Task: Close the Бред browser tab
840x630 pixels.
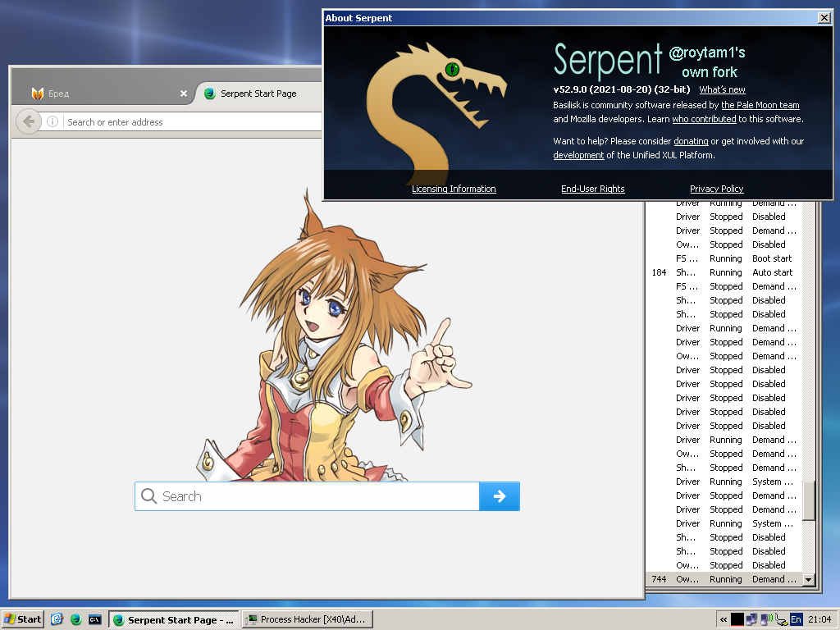Action: pyautogui.click(x=184, y=94)
